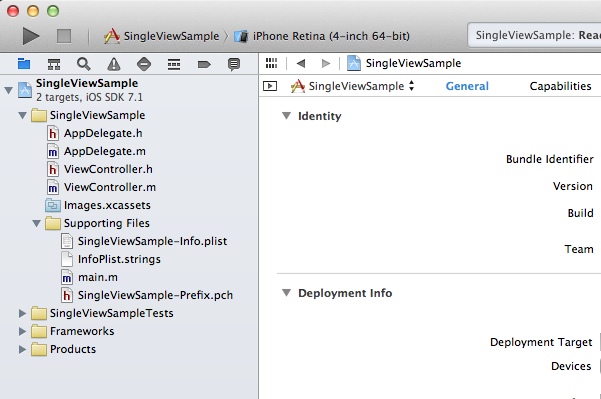Open the Log navigator
The image size is (601, 399).
[x=234, y=64]
